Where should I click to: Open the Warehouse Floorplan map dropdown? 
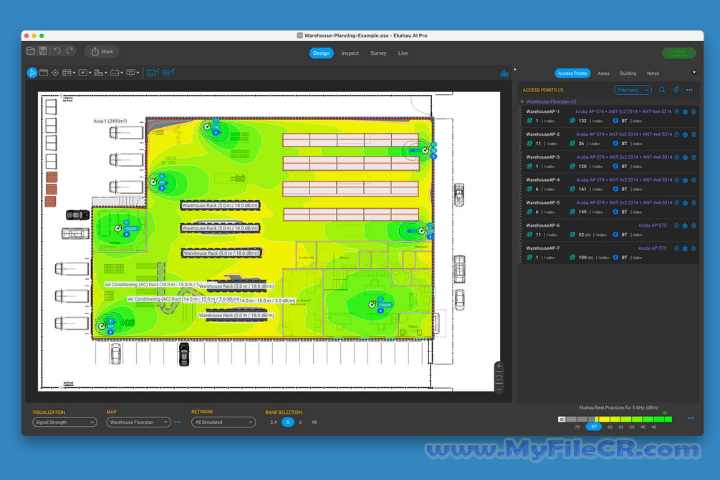point(138,422)
